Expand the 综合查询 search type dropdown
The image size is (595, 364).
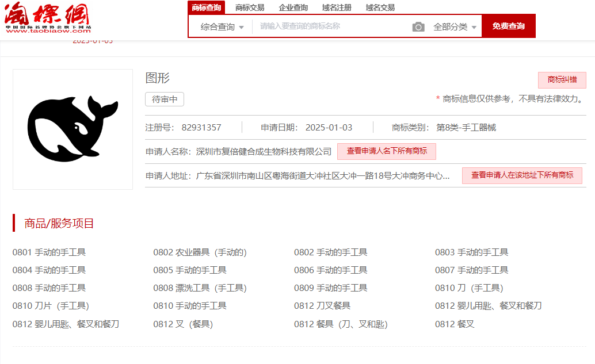pyautogui.click(x=222, y=27)
